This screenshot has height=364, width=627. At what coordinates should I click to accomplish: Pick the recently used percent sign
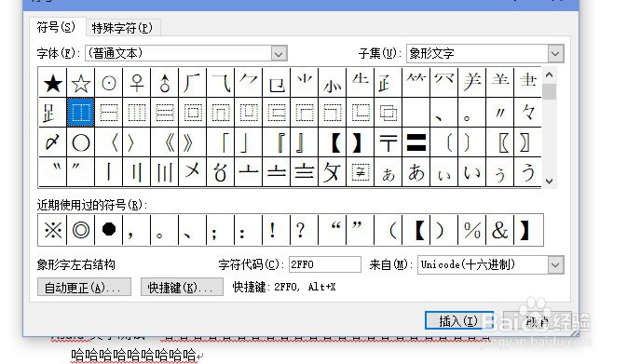coord(472,230)
